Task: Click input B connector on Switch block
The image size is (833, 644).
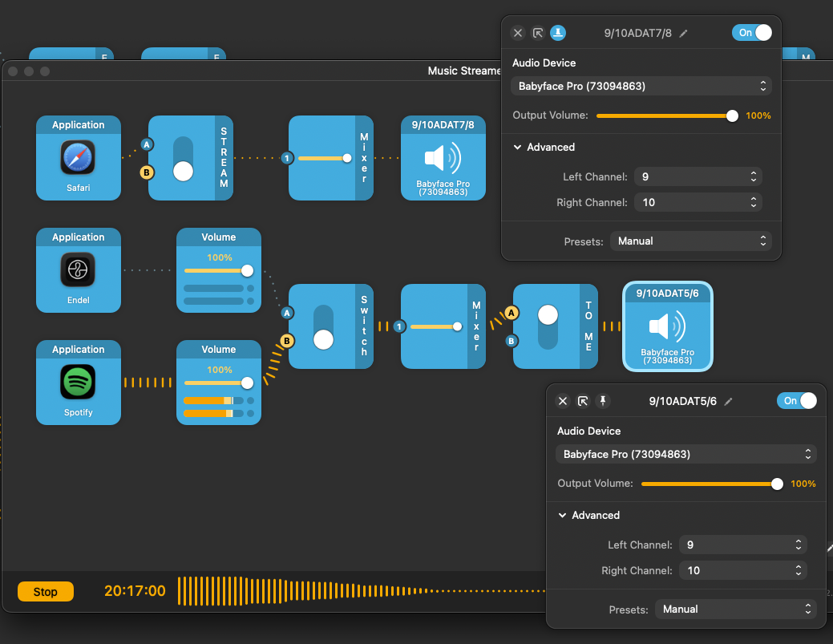Action: (x=287, y=341)
